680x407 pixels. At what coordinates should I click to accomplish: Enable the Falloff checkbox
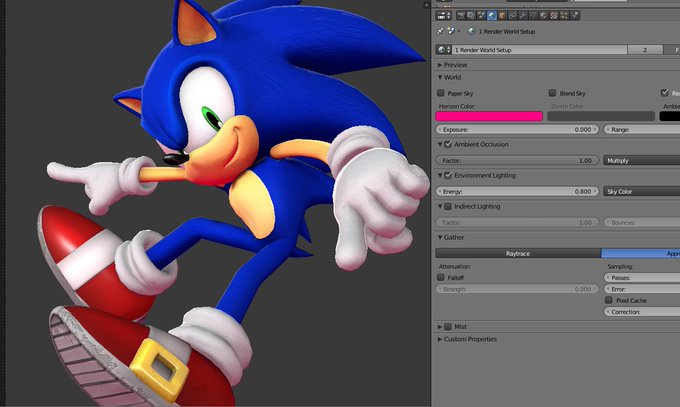tap(441, 277)
